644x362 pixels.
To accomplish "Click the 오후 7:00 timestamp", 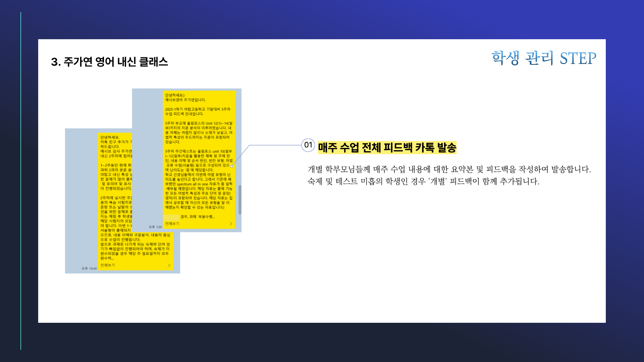I will pyautogui.click(x=155, y=227).
